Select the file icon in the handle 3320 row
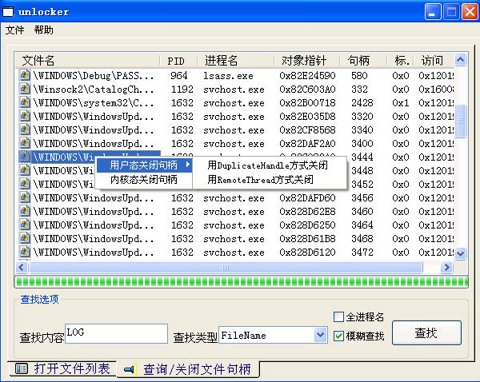The width and height of the screenshot is (480, 382). point(24,116)
